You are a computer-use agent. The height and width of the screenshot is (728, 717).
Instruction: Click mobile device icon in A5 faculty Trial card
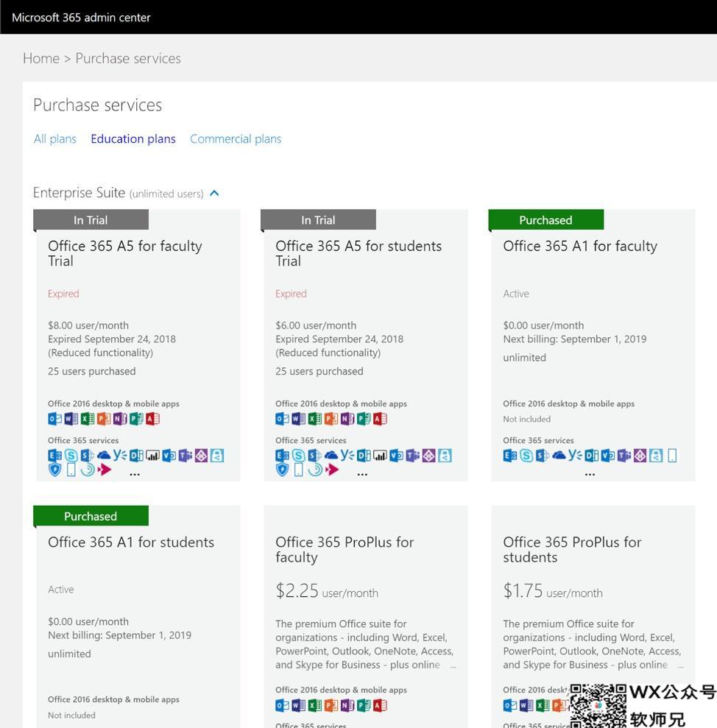click(71, 470)
